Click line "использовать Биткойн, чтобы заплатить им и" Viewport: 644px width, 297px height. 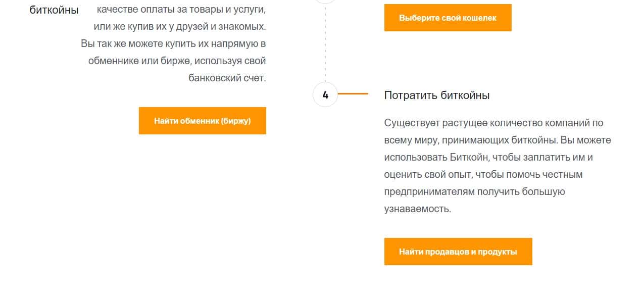(x=488, y=157)
